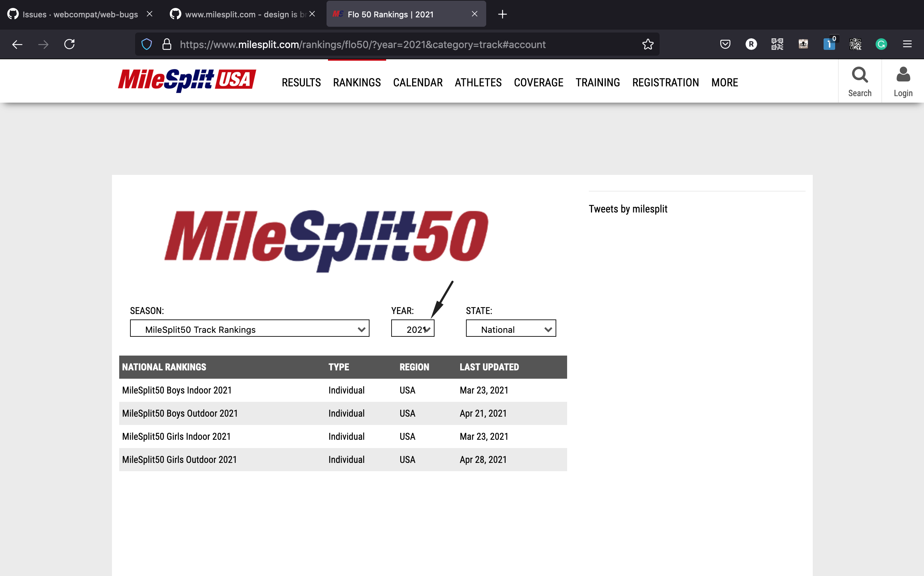Open the RANKINGS nav menu
The height and width of the screenshot is (576, 924).
click(x=357, y=82)
